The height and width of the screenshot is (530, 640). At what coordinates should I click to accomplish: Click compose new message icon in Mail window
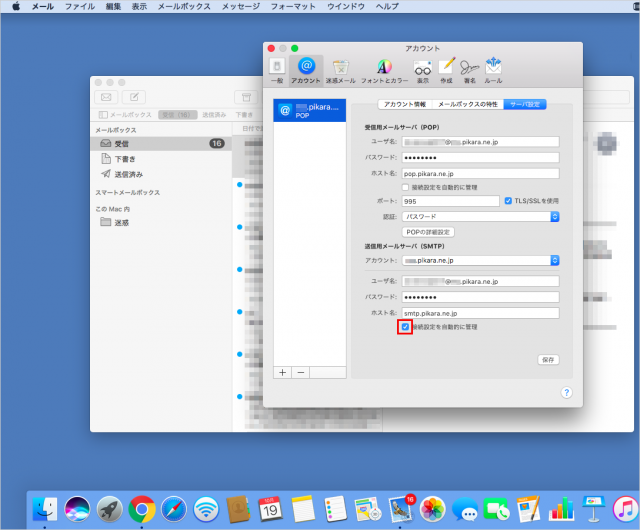(x=134, y=97)
